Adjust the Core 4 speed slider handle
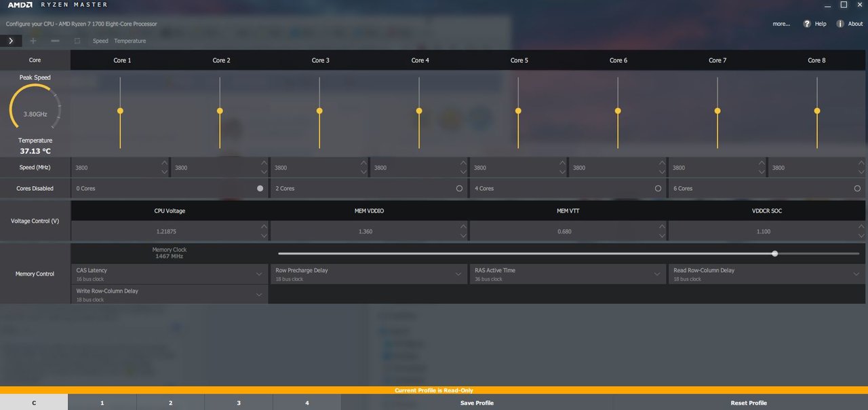 (x=419, y=111)
